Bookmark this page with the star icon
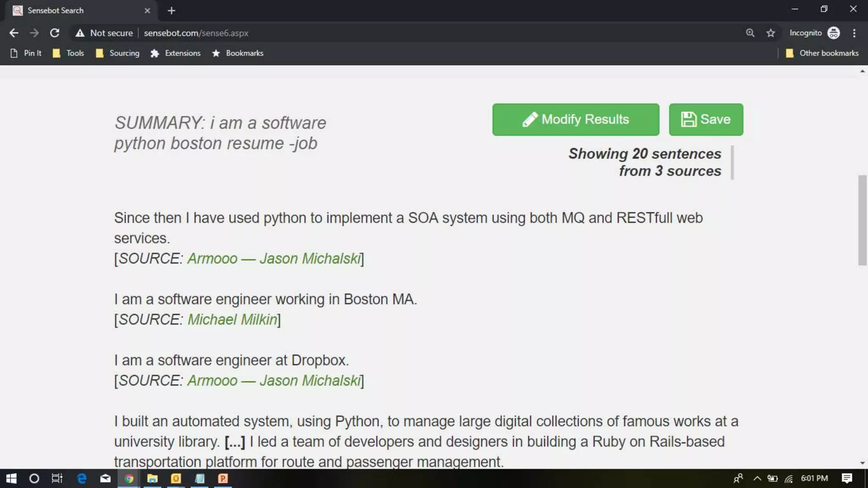Screen dimensions: 868x488 [771, 33]
